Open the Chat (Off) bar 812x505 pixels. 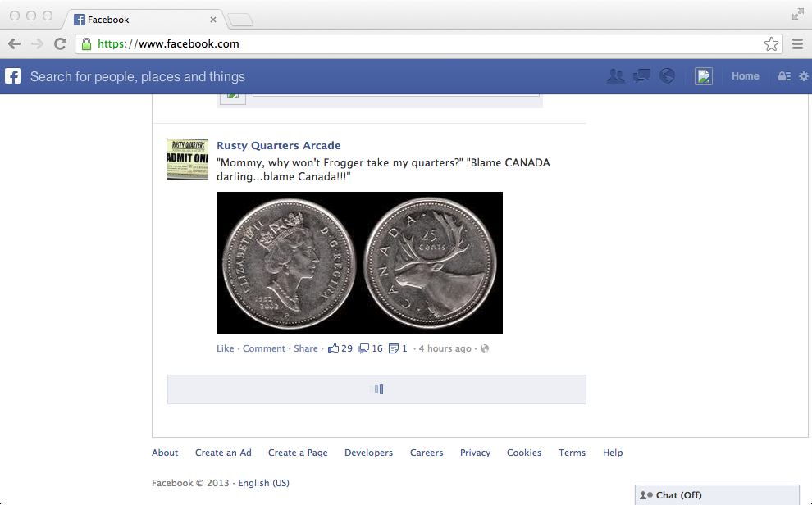tap(717, 495)
